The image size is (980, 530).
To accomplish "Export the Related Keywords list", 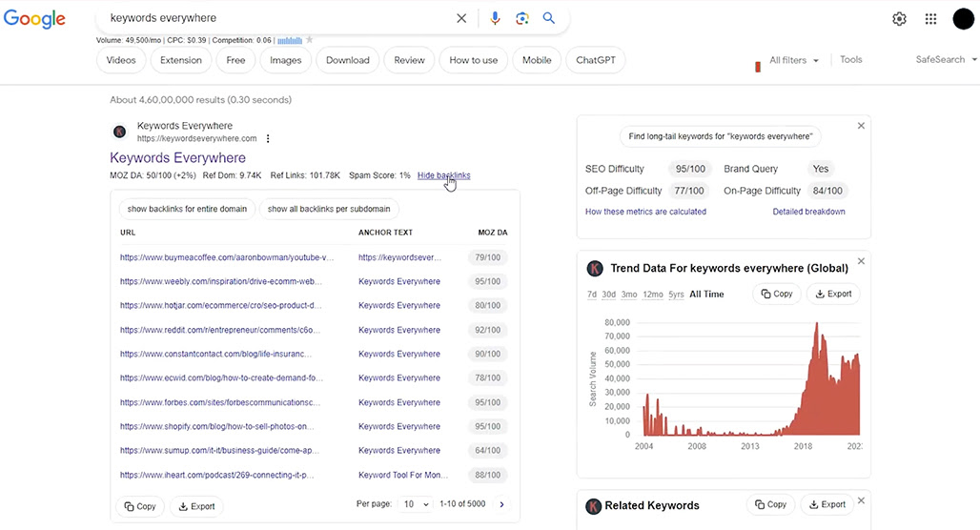I will tap(827, 504).
